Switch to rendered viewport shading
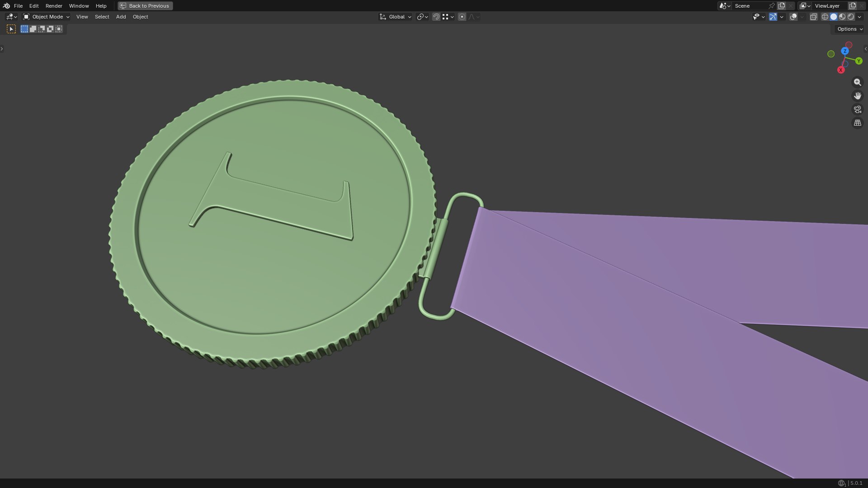 [851, 17]
